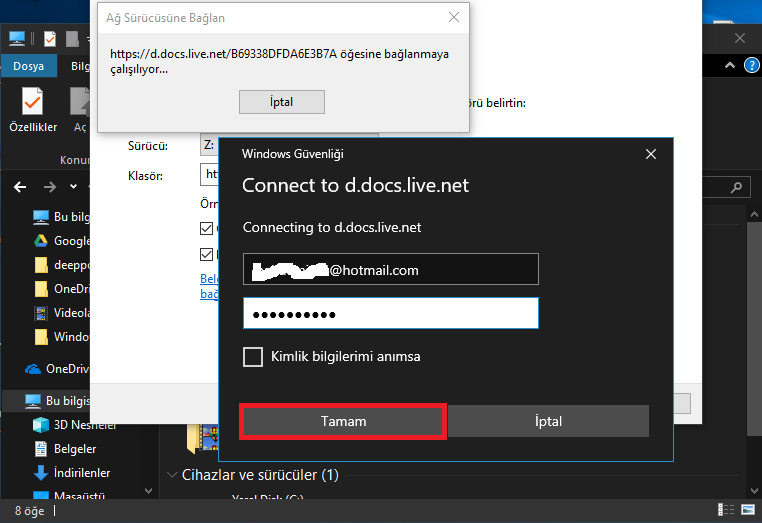Select the Videolar quick access folder

tap(61, 313)
